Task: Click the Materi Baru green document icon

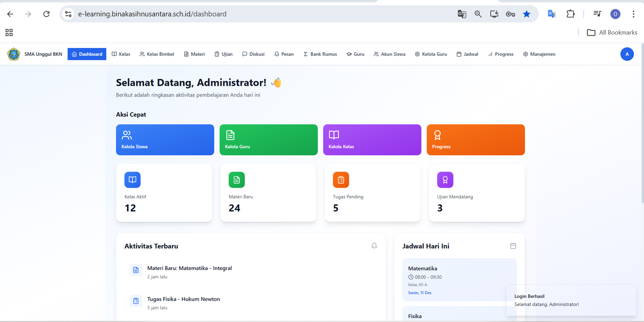Action: coord(237,180)
